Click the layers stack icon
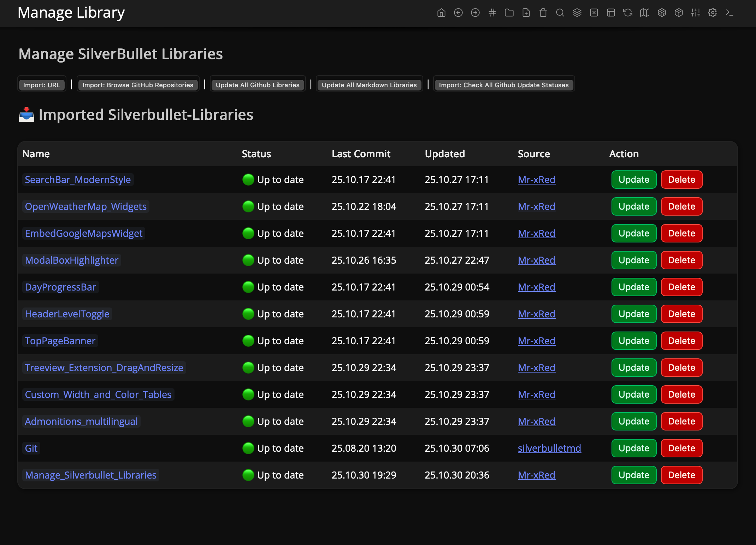The image size is (756, 545). [x=577, y=13]
